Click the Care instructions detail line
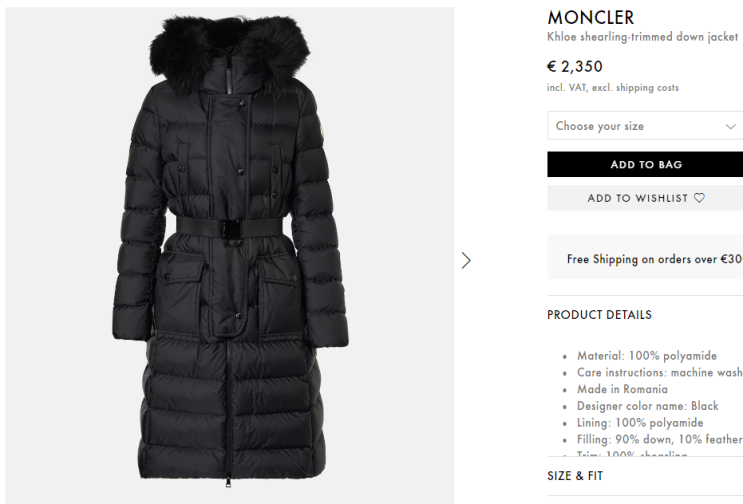Viewport: 743px width, 504px height. tap(660, 372)
